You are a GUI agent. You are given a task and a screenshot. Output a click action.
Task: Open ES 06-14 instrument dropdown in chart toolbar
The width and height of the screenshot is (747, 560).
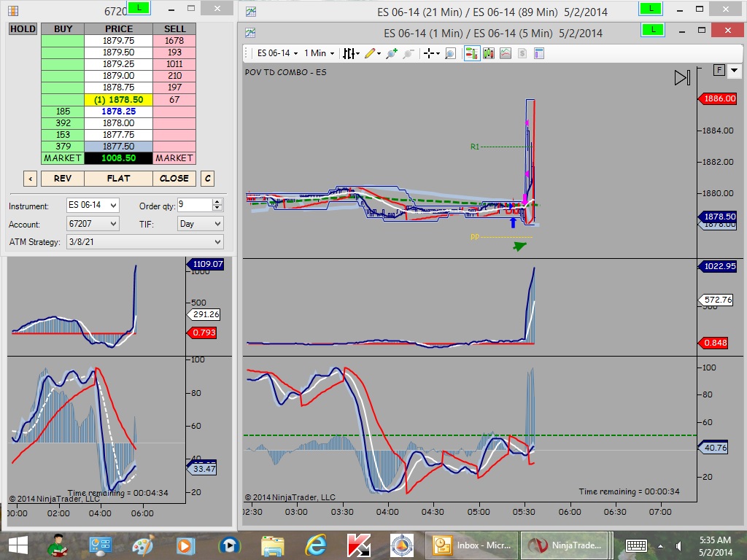(277, 53)
